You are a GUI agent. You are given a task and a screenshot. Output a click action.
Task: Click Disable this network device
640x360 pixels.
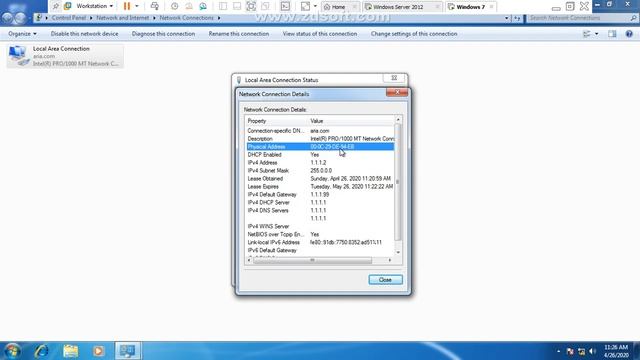pos(84,34)
